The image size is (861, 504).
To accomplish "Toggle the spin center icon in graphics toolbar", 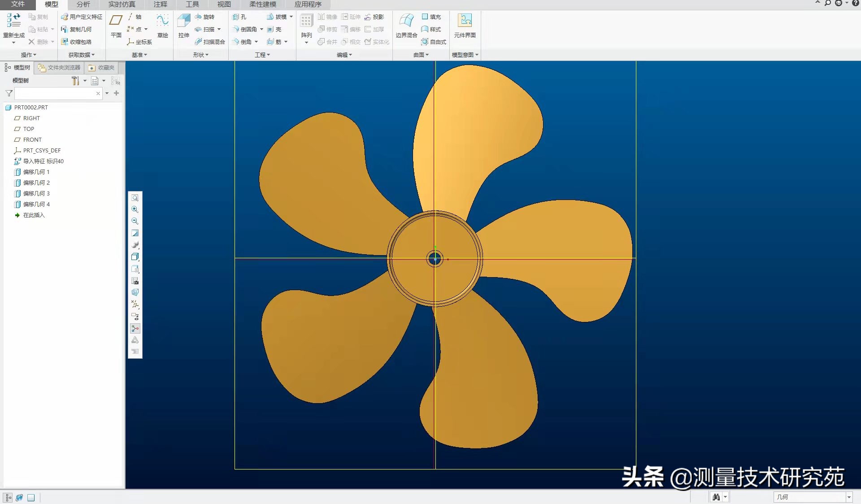I will point(135,329).
